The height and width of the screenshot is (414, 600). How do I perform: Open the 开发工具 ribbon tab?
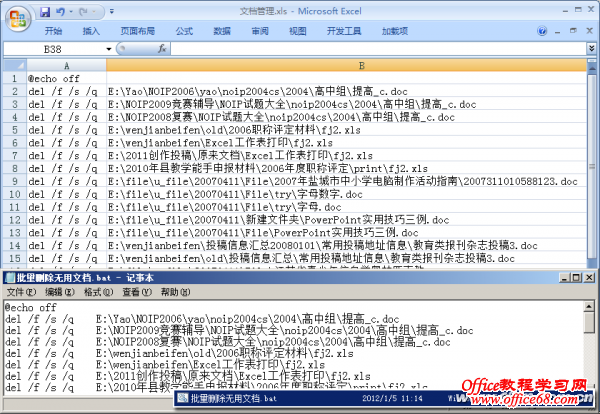click(x=344, y=31)
